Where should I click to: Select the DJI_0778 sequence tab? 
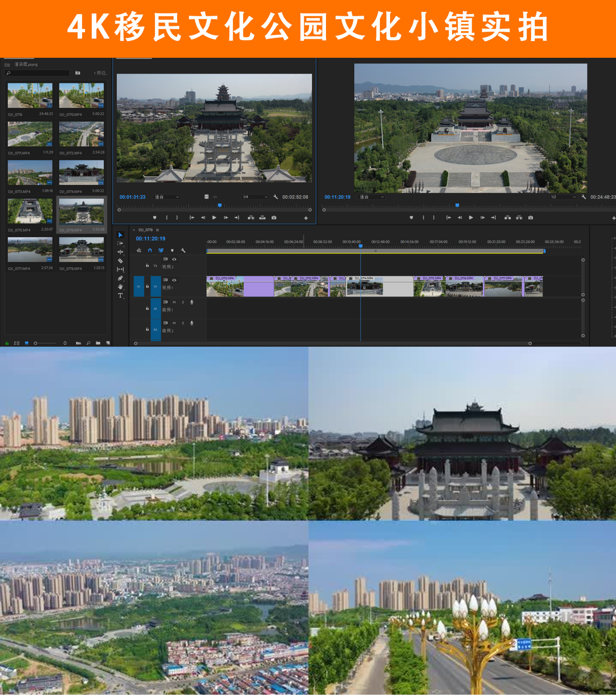pyautogui.click(x=145, y=230)
